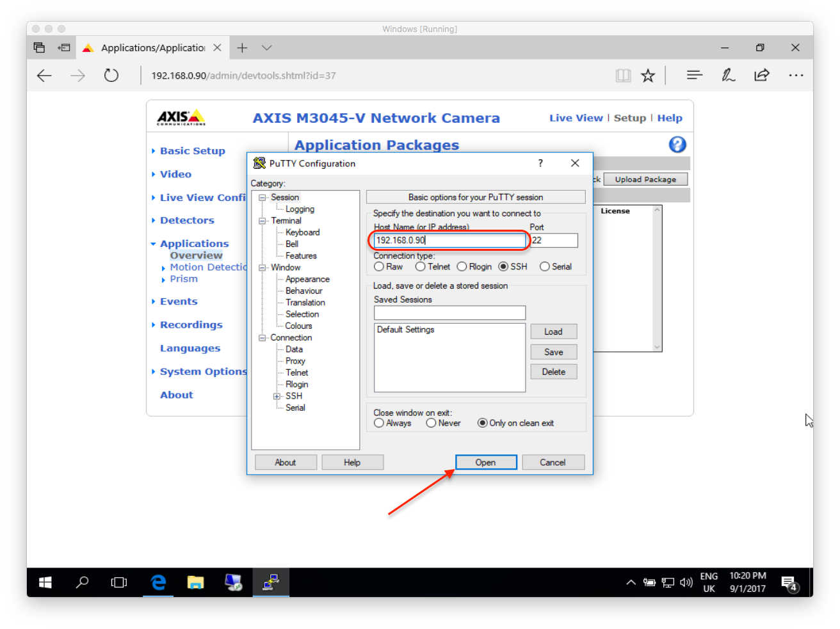Expand the SSH tree node
This screenshot has height=629, width=840.
tap(277, 396)
